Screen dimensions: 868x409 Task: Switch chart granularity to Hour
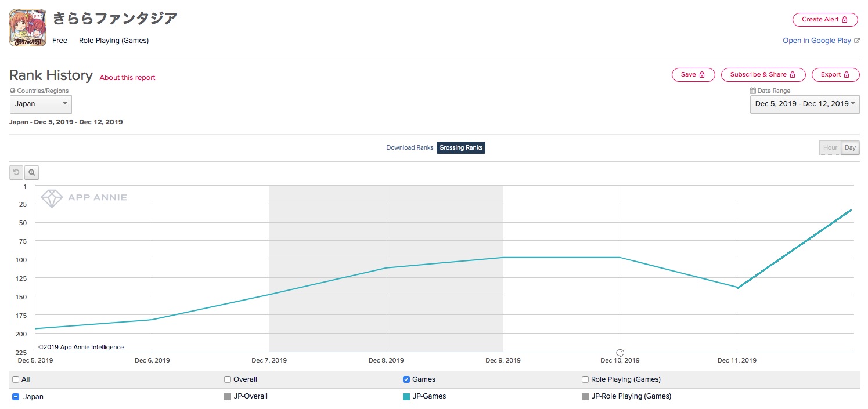point(830,148)
